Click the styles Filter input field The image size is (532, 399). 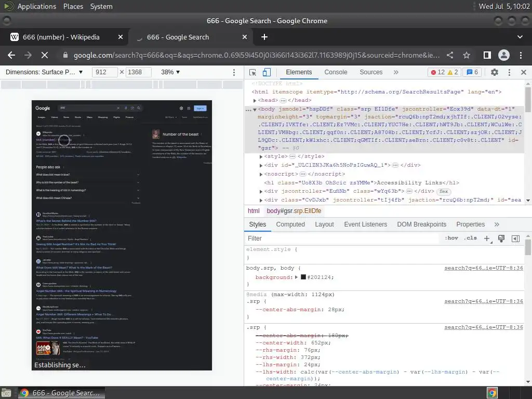click(x=343, y=238)
